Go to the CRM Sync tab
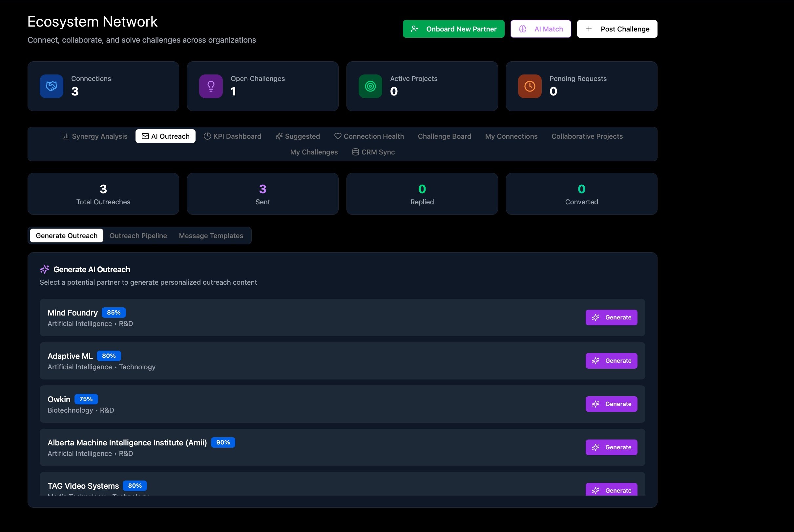 (373, 152)
